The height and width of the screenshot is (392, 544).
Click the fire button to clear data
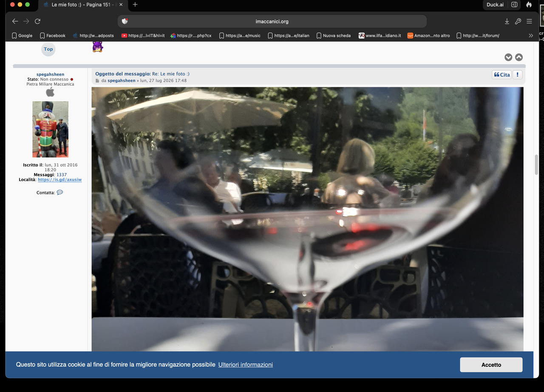click(529, 5)
